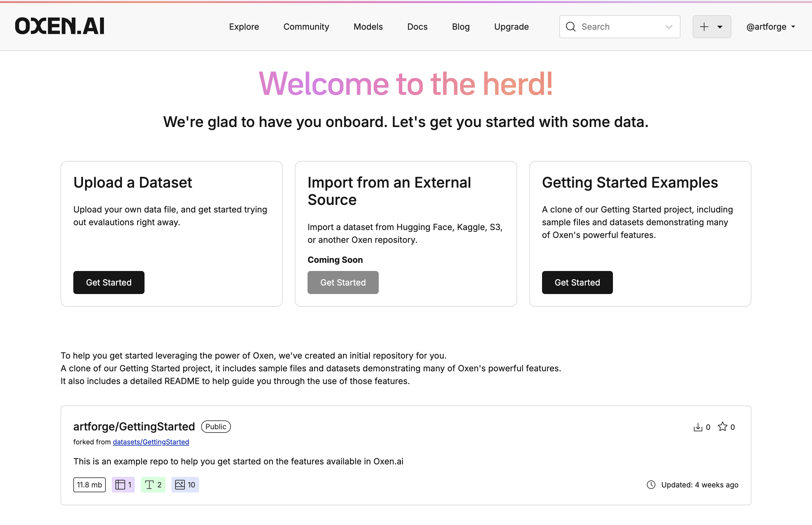Expand the search box chevron dropdown

[669, 27]
